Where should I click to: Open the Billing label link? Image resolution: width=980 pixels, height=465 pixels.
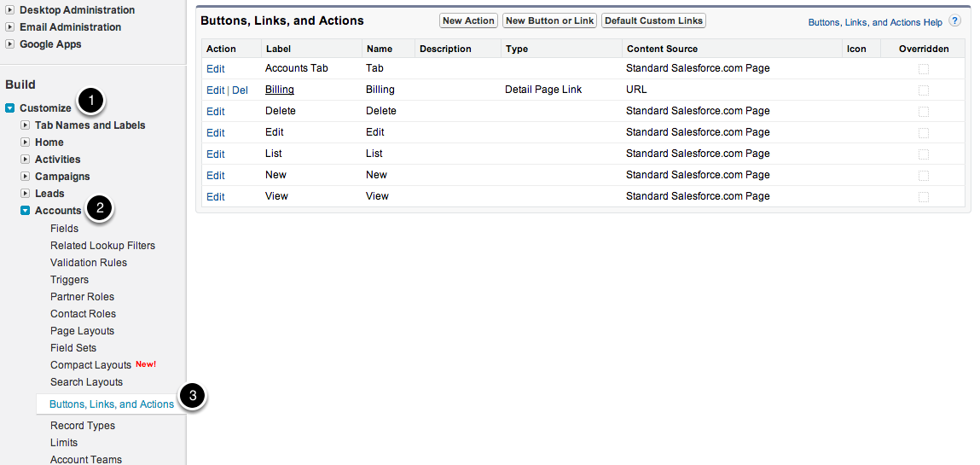[x=279, y=90]
